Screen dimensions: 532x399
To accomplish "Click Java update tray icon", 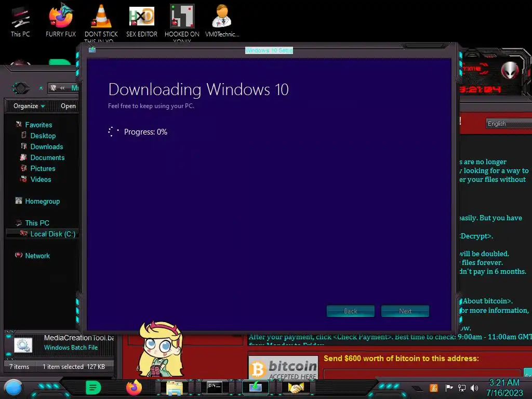I will (x=434, y=388).
